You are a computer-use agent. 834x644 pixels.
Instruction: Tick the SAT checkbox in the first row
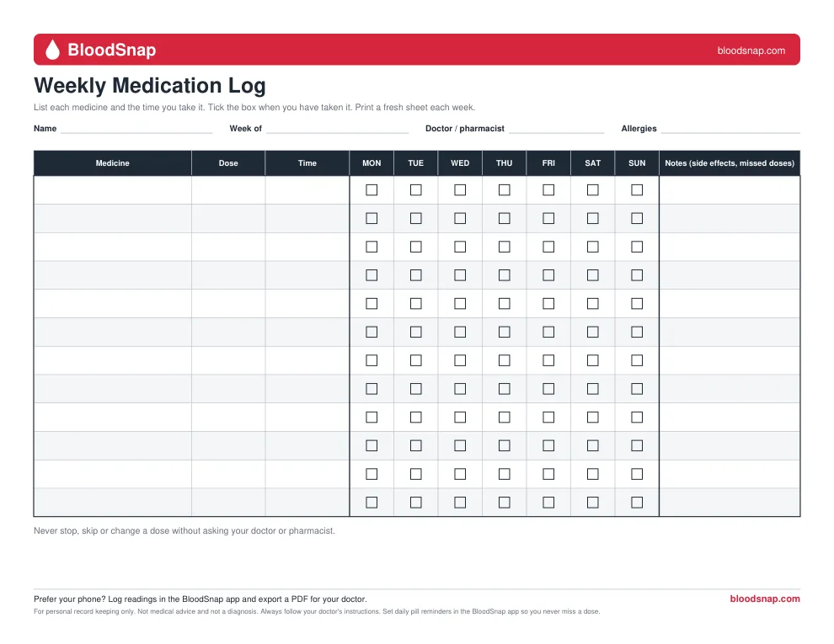pos(592,189)
